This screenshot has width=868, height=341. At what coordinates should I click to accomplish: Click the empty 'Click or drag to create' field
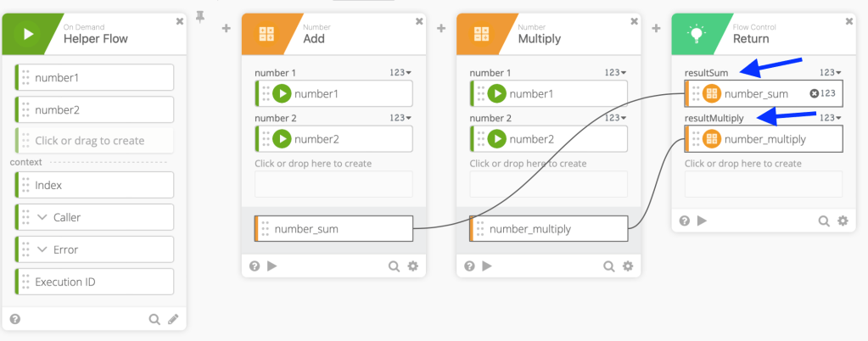pyautogui.click(x=95, y=141)
